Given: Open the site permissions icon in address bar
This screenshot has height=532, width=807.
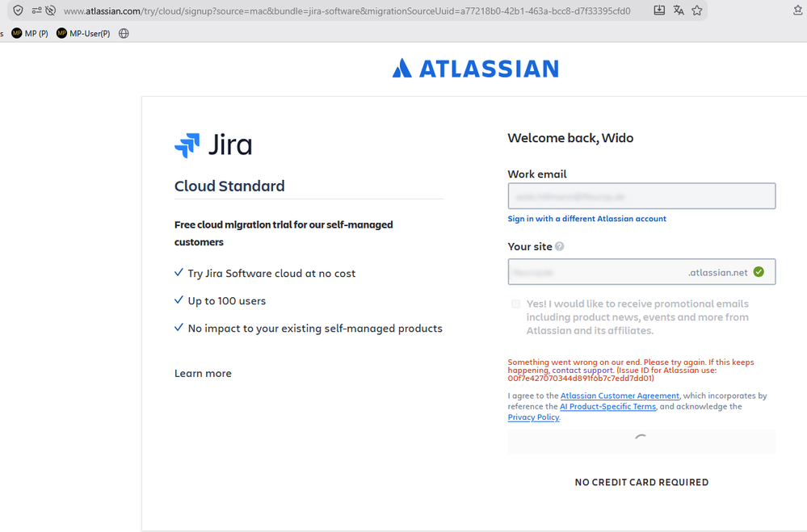Looking at the screenshot, I should [36, 10].
